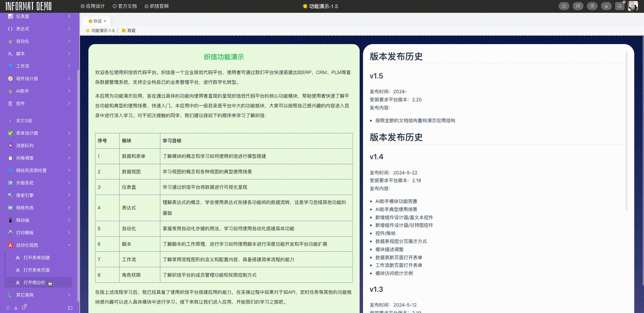The image size is (644, 313).
Task: Click the home icon at top right
Action: (x=564, y=6)
